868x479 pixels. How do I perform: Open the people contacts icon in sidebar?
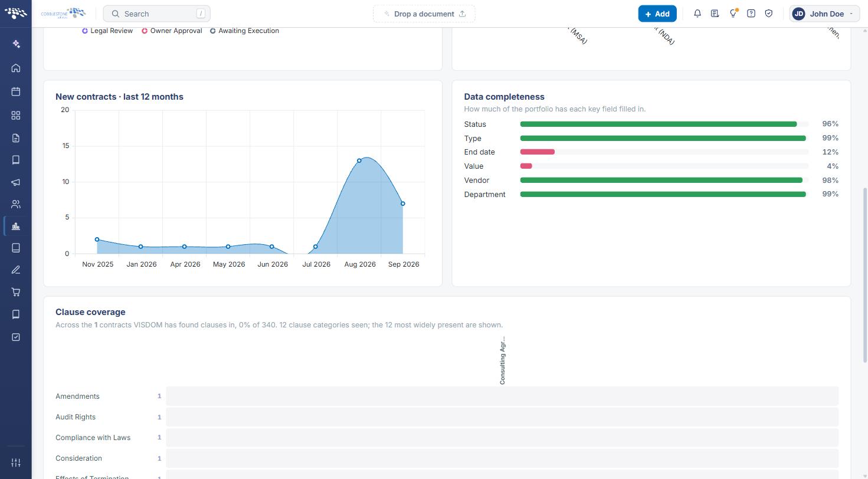click(16, 204)
